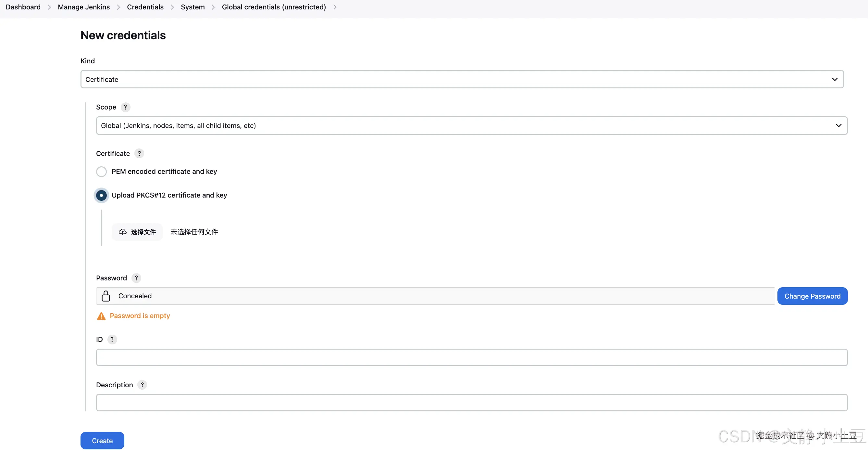Image resolution: width=868 pixels, height=451 pixels.
Task: Select Upload PKCS#12 certificate and key
Action: pos(101,195)
